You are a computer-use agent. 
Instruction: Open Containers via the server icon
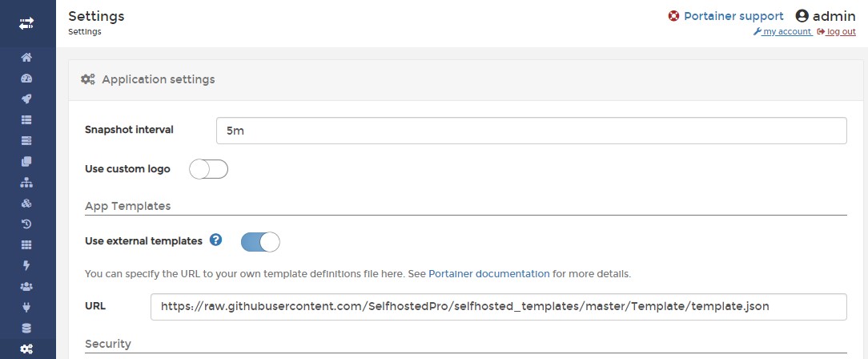pyautogui.click(x=26, y=141)
